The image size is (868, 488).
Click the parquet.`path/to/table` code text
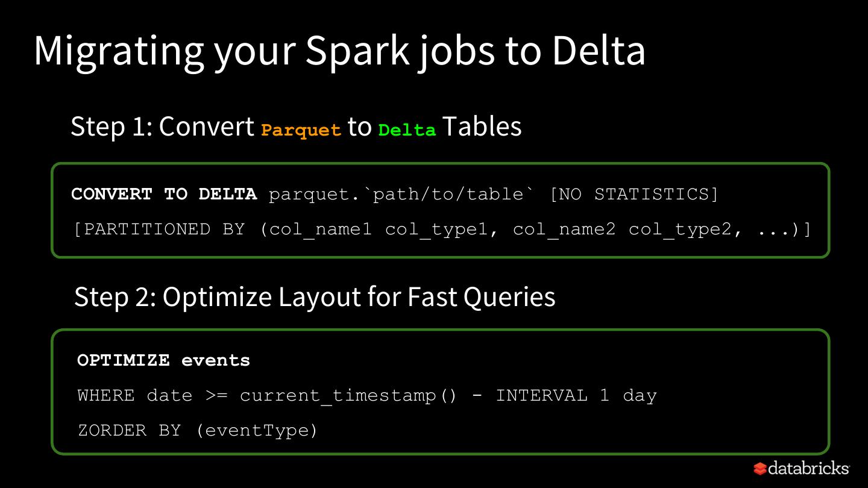[401, 194]
